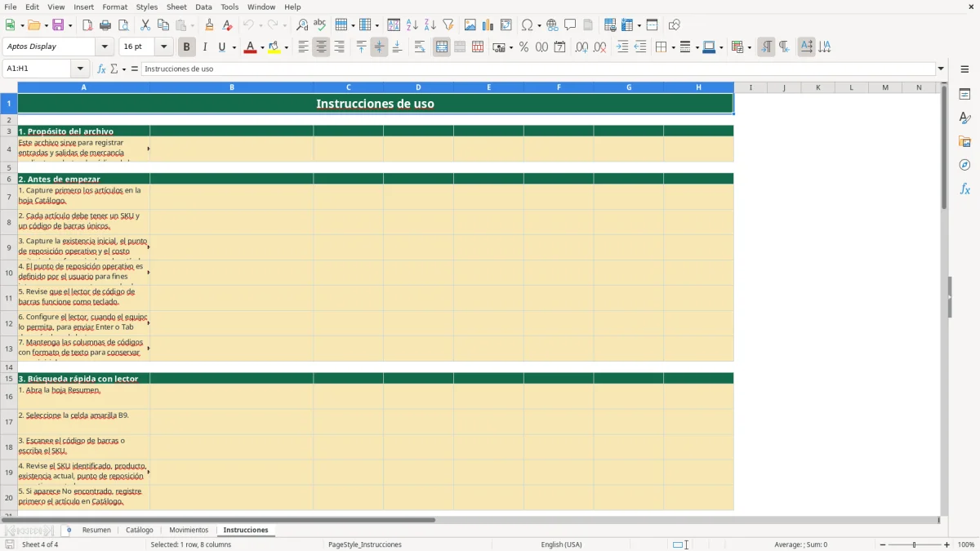Open the sidebar Styles deck icon
The width and height of the screenshot is (980, 551).
point(964,118)
